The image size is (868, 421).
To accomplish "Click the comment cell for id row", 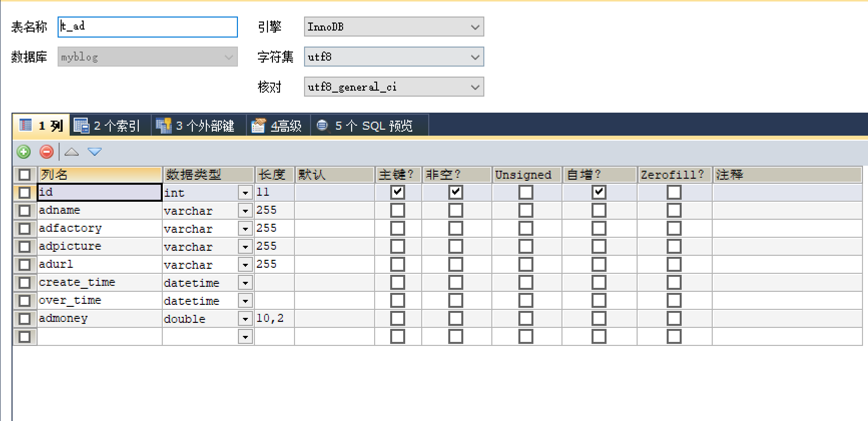I will (787, 192).
